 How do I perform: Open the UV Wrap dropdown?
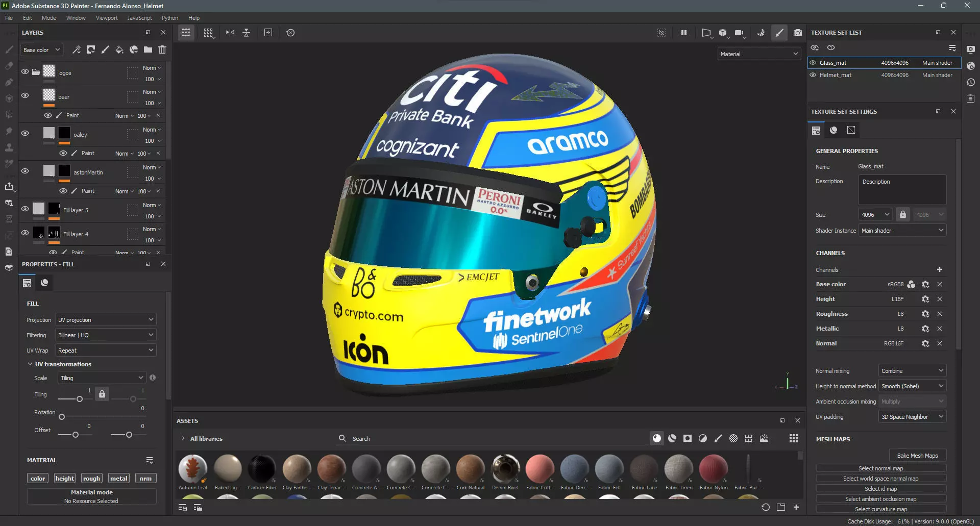(x=106, y=350)
